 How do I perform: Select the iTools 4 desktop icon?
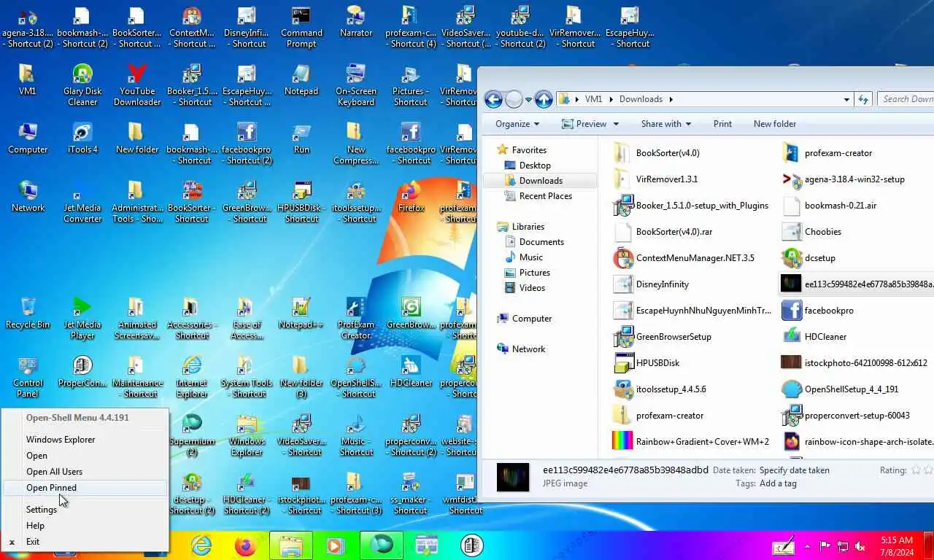tap(82, 139)
